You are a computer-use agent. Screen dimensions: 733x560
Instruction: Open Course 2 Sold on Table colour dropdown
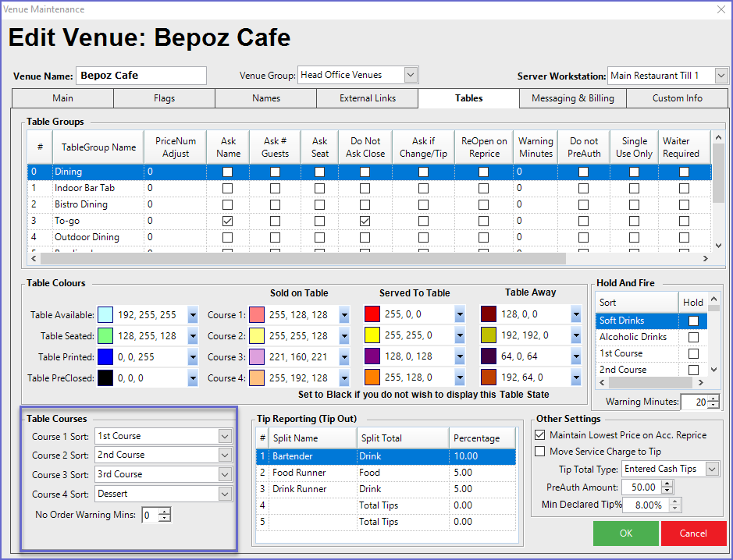(x=344, y=336)
